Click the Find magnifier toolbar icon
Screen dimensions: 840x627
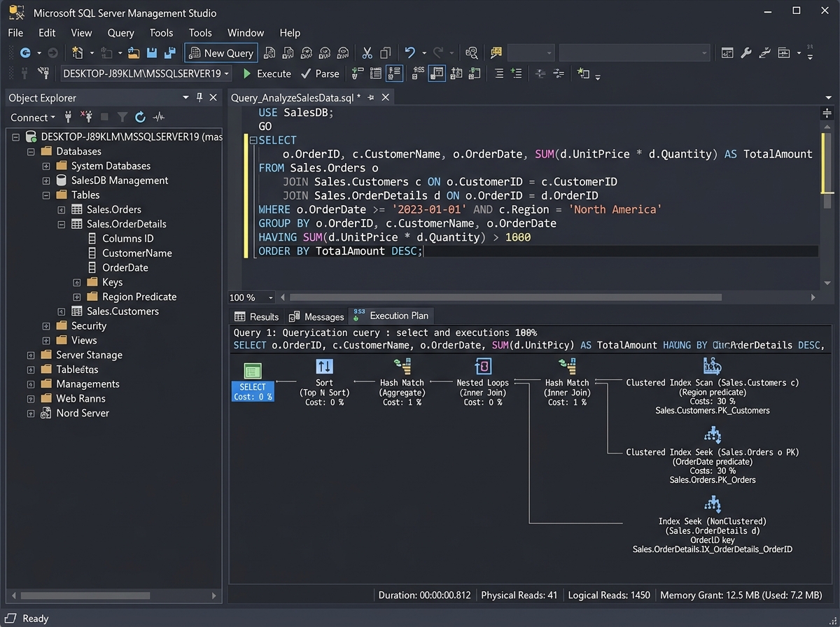coord(471,52)
